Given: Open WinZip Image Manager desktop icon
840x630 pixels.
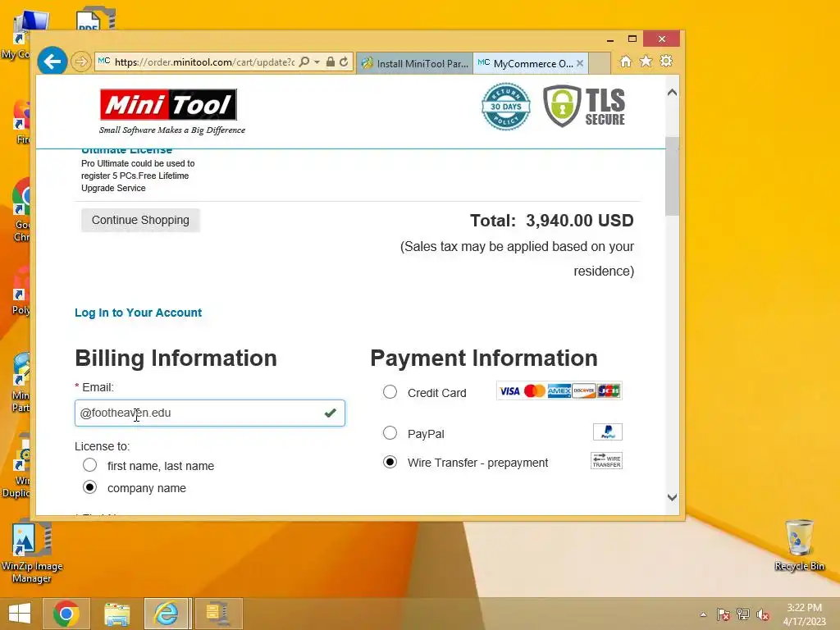Looking at the screenshot, I should tap(32, 552).
